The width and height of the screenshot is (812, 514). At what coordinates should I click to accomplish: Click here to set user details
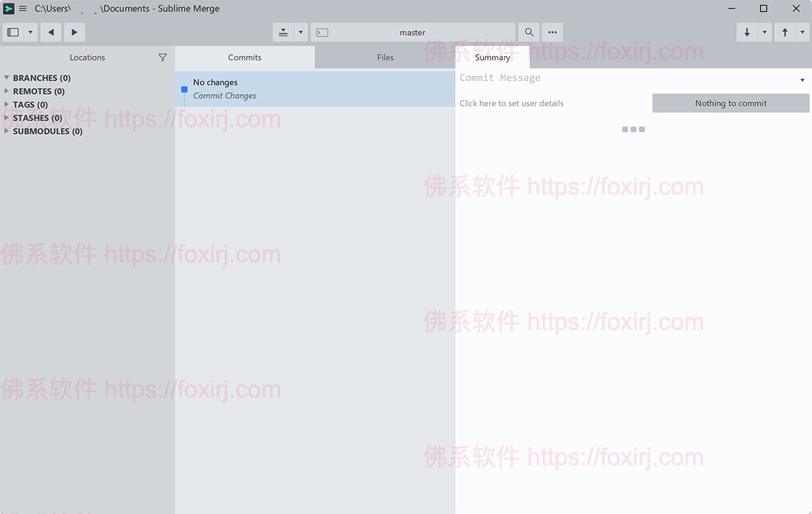pos(512,103)
